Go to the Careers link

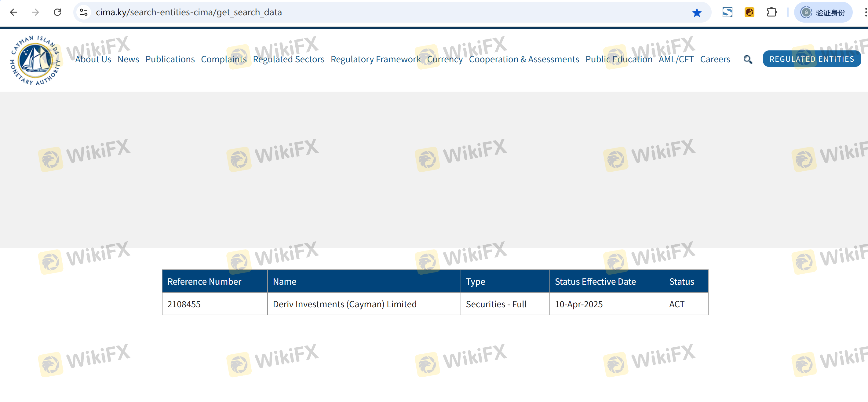point(715,59)
